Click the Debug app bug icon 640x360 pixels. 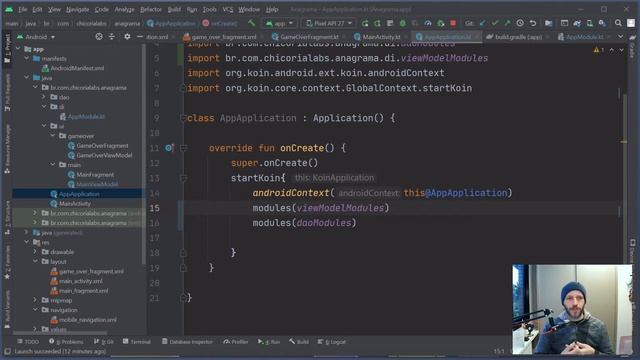(402, 23)
